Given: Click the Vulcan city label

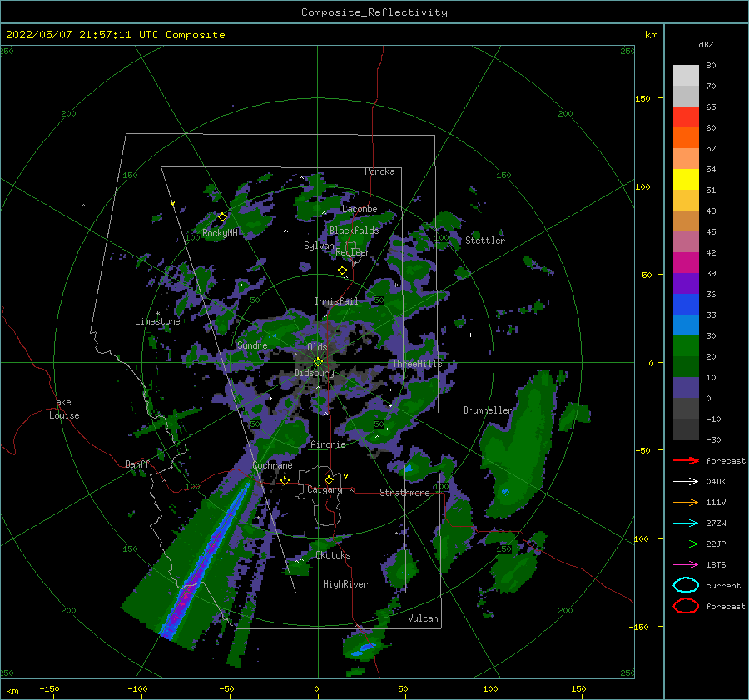Looking at the screenshot, I should click(423, 618).
